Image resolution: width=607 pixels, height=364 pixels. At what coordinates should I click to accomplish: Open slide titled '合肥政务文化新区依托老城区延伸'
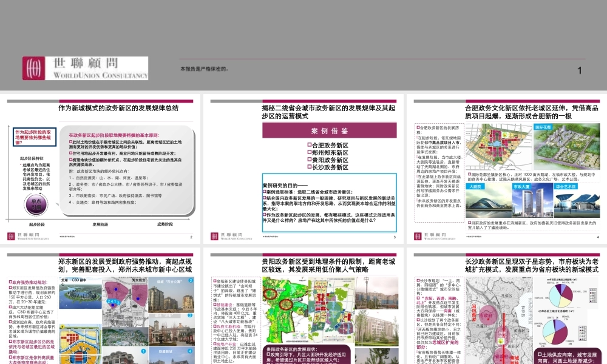(x=507, y=169)
